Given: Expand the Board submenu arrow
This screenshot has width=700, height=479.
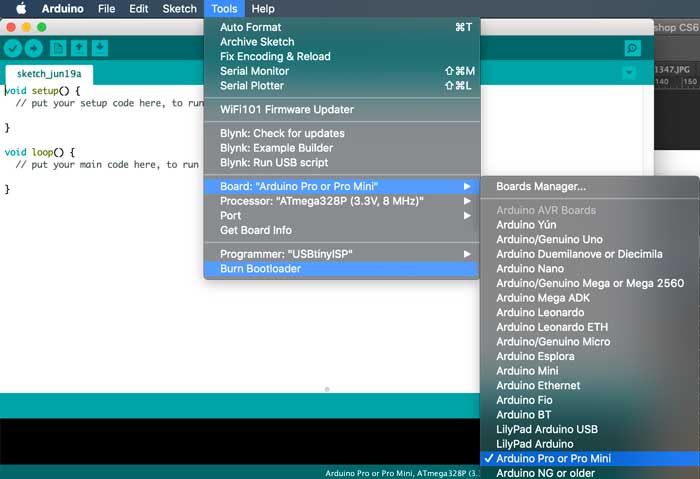Looking at the screenshot, I should tap(467, 186).
